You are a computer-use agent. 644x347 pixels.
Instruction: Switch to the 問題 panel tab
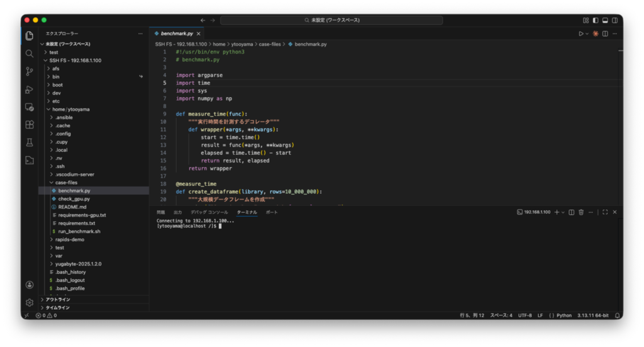(160, 212)
